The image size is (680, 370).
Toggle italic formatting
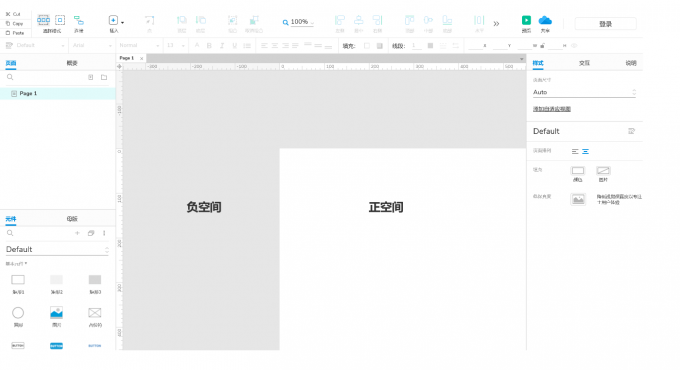(222, 46)
